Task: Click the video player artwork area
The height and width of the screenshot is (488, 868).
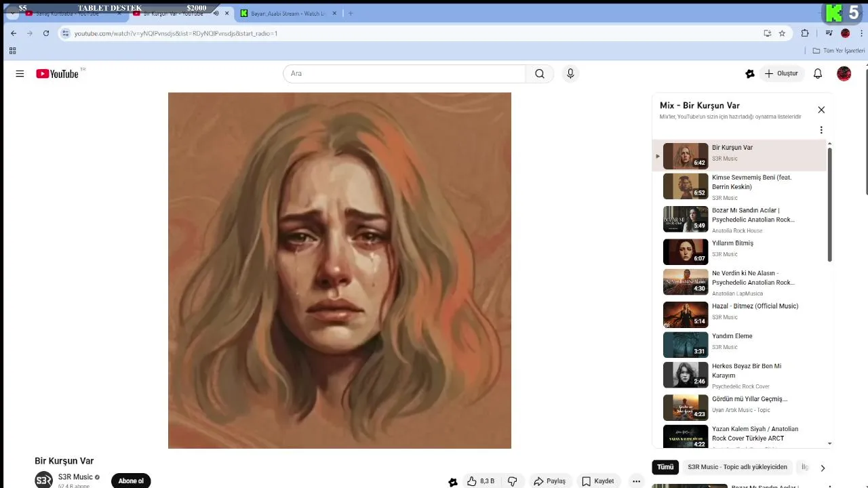Action: (340, 270)
